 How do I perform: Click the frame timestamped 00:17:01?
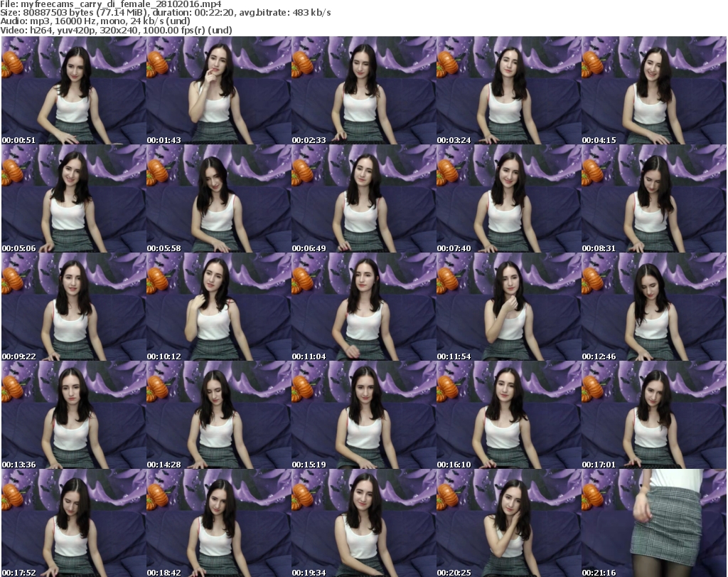(654, 415)
